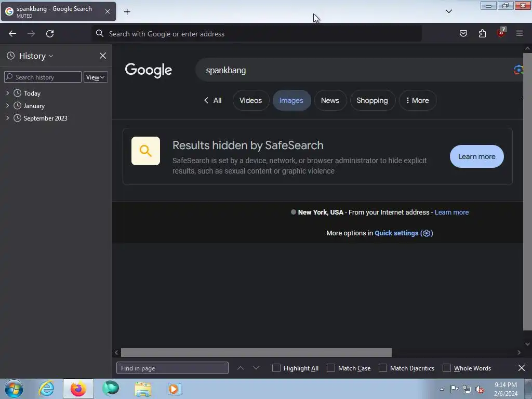532x399 pixels.
Task: Open Action Center flag tray icon
Action: point(454,389)
